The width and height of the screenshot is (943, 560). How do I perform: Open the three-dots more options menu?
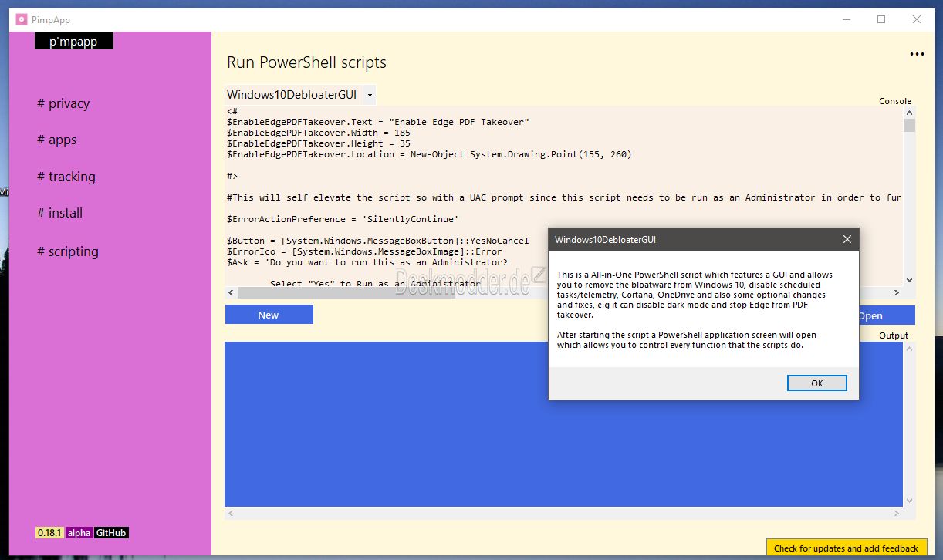click(x=917, y=54)
